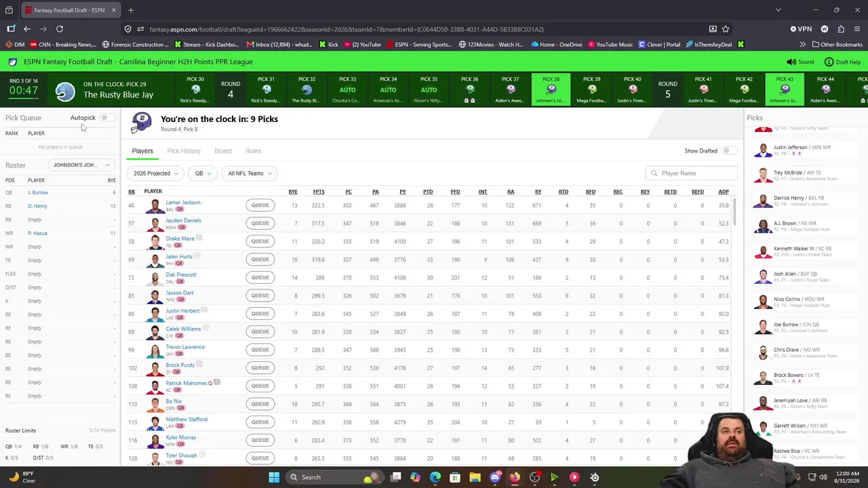Screen dimensions: 868x488
Task: Queue Lamar Jackson
Action: click(x=260, y=205)
